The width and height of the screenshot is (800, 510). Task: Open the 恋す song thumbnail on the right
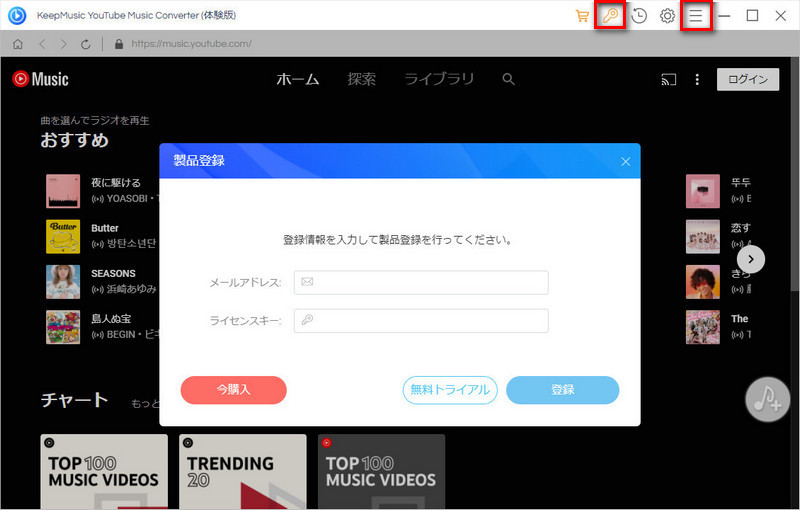703,236
